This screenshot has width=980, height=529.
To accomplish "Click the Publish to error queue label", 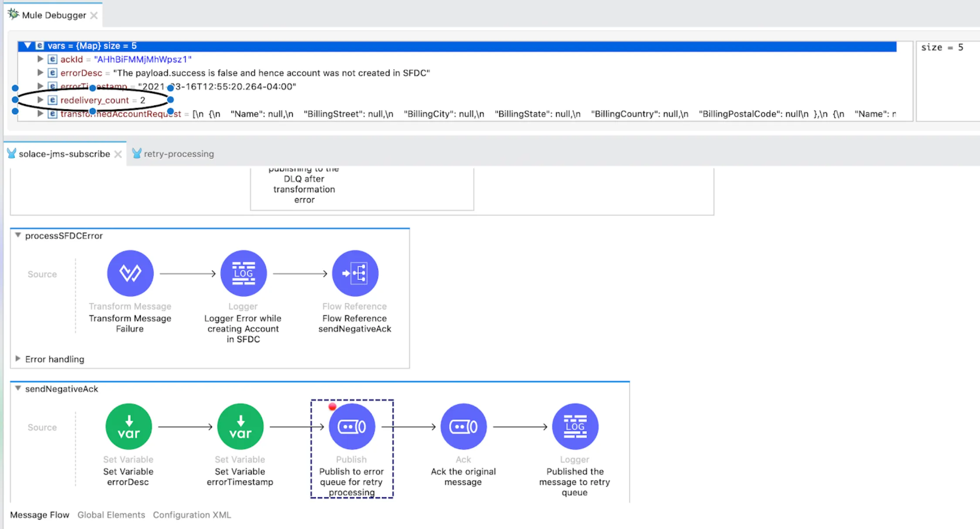I will (x=351, y=482).
